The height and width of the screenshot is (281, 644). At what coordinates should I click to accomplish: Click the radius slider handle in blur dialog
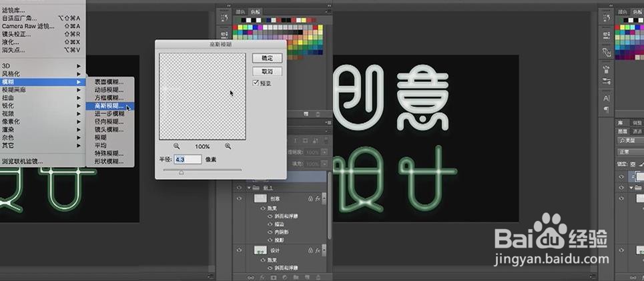[x=181, y=173]
